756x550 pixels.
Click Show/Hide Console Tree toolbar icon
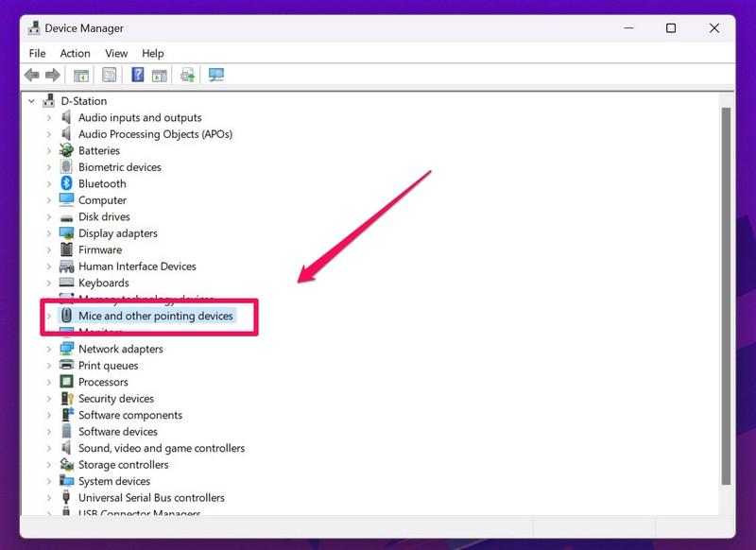81,76
